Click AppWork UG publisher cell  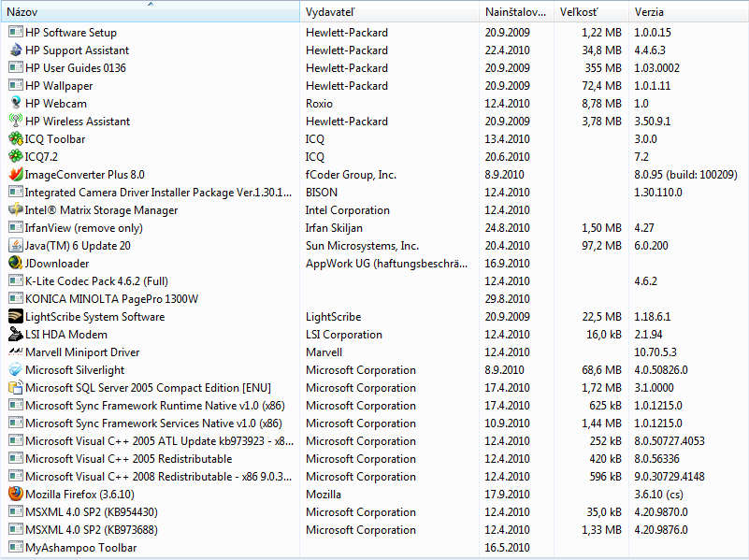(x=386, y=264)
